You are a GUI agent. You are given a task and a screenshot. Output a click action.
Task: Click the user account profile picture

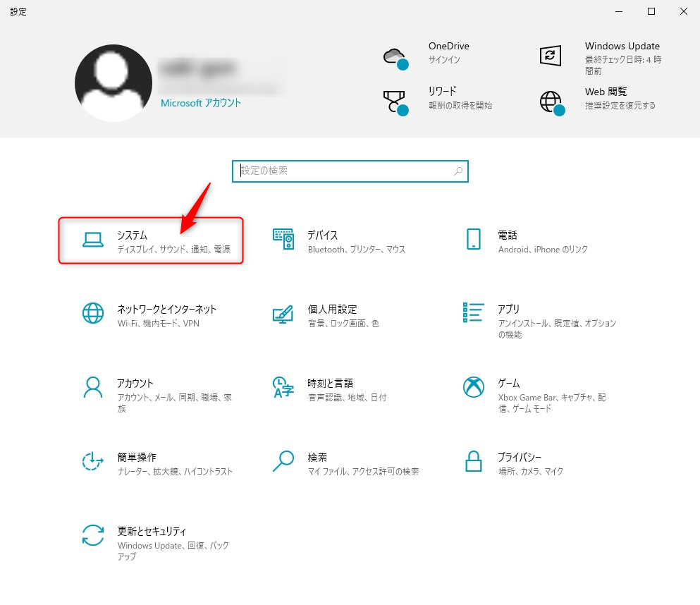(113, 82)
